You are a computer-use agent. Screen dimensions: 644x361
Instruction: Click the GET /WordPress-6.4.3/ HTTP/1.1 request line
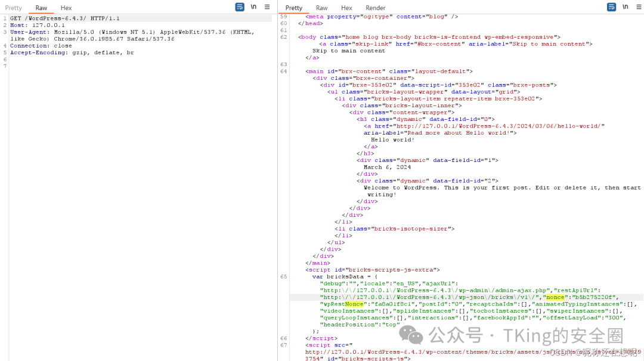tap(65, 18)
